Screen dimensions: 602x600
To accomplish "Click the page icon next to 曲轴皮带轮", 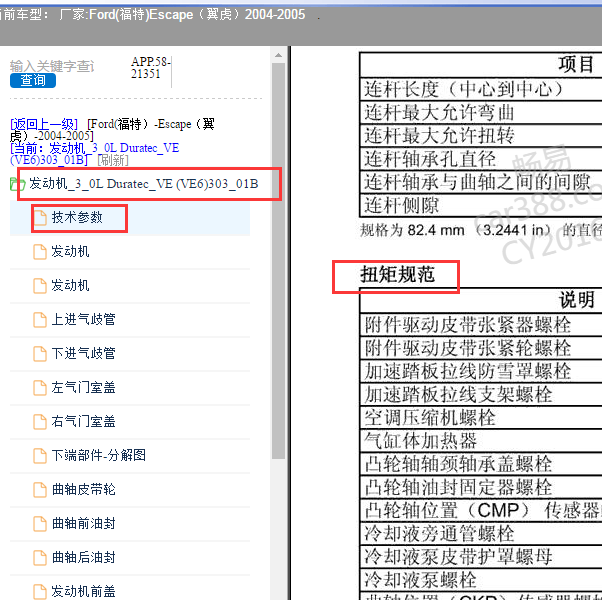I will coord(40,489).
